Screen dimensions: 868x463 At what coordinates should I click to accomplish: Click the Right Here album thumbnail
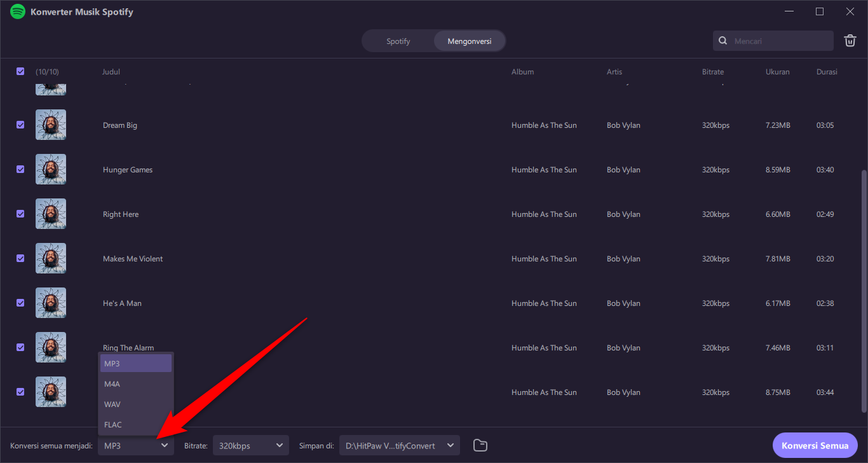point(51,214)
